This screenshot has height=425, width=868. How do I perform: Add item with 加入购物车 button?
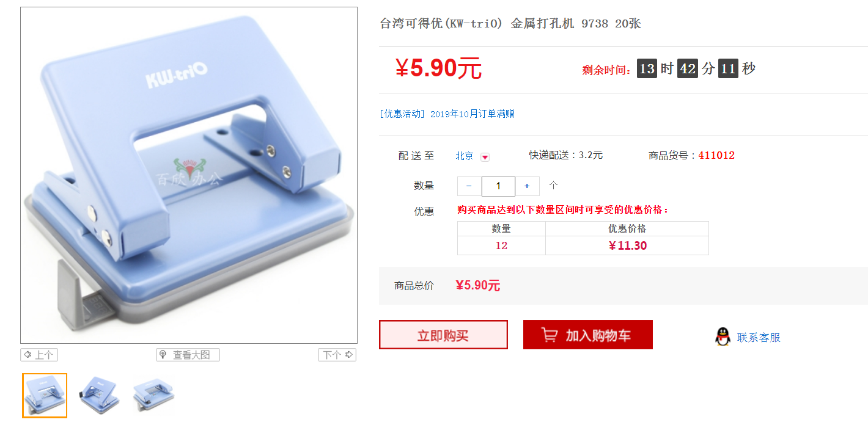coord(588,335)
